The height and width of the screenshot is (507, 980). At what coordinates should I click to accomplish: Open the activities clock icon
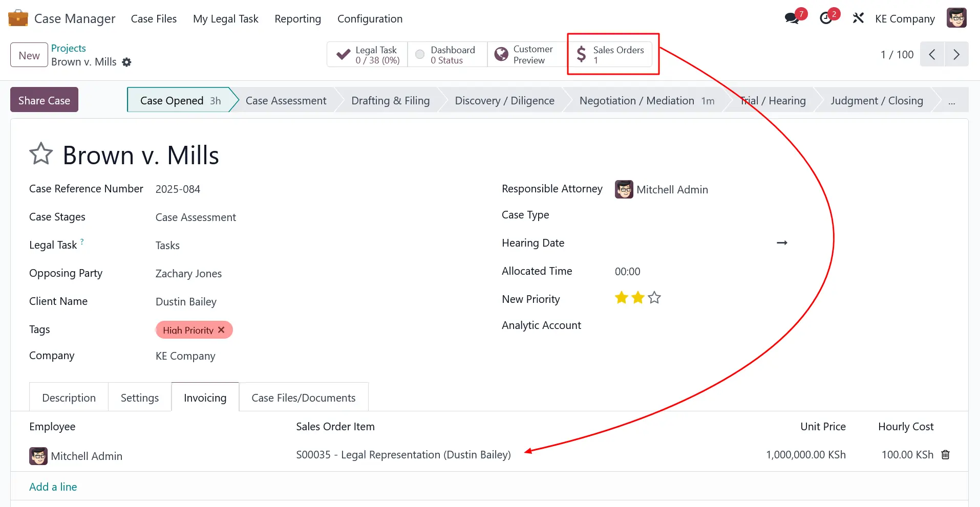pos(826,19)
